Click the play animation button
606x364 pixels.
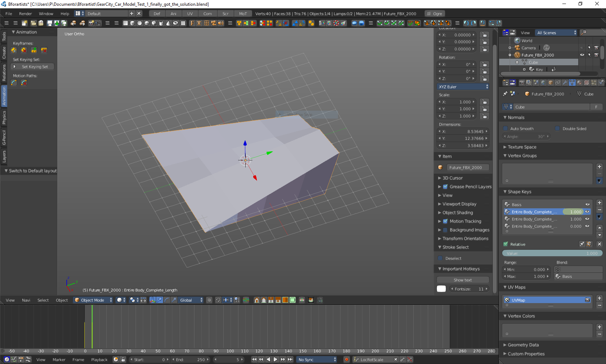(276, 359)
